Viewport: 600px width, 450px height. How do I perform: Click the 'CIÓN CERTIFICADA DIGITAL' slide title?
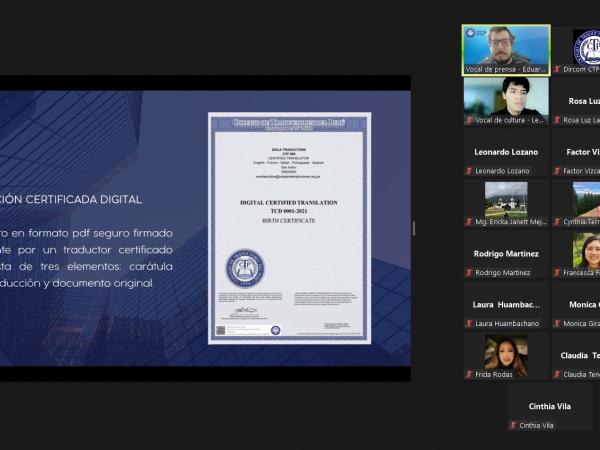(x=71, y=199)
